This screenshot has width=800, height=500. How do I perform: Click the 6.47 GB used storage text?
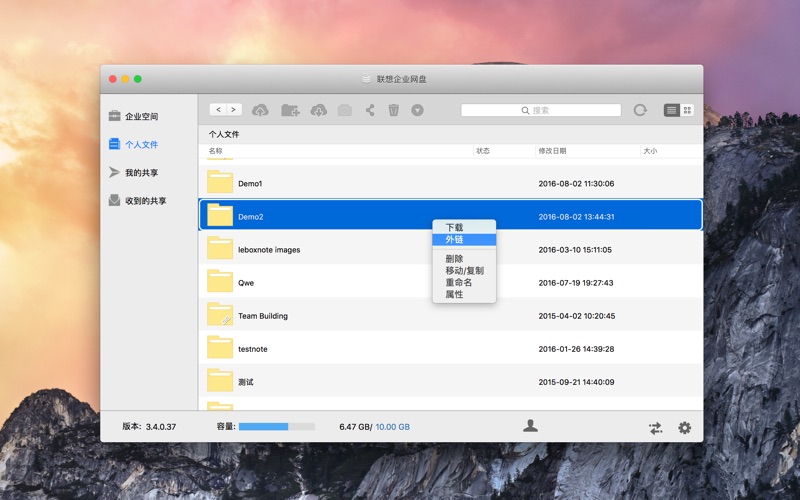tap(354, 427)
